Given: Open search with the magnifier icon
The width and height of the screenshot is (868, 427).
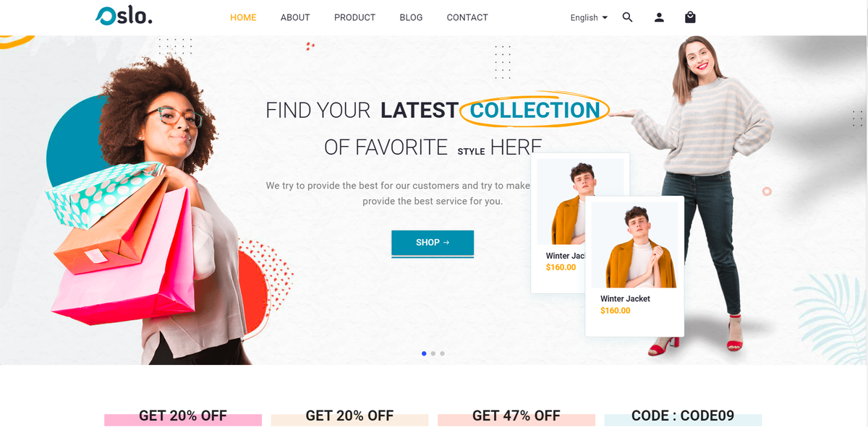Looking at the screenshot, I should tap(627, 17).
